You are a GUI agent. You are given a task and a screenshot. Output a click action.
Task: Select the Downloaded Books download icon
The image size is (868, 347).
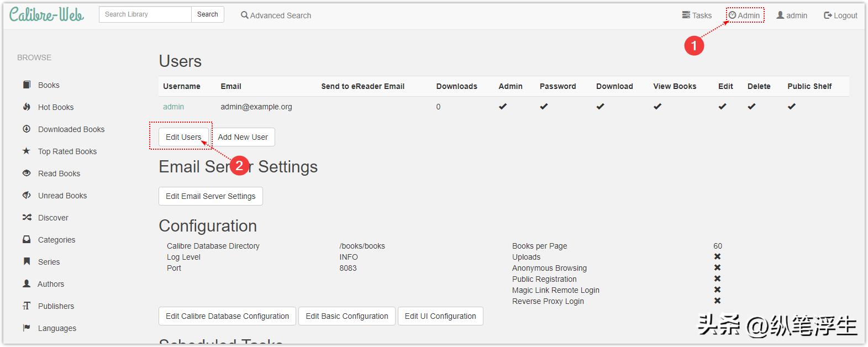click(x=27, y=129)
